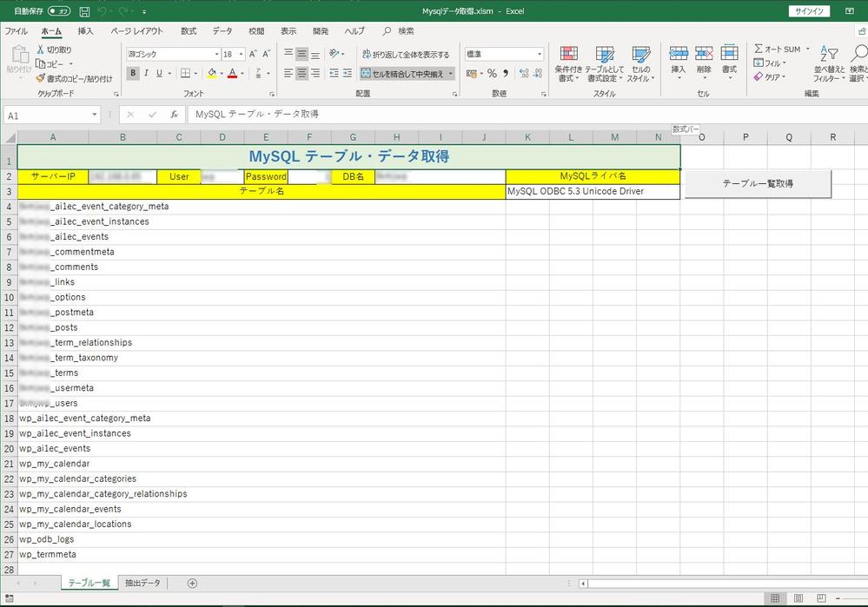Open the Borders dropdown arrow
The width and height of the screenshot is (868, 607).
196,73
